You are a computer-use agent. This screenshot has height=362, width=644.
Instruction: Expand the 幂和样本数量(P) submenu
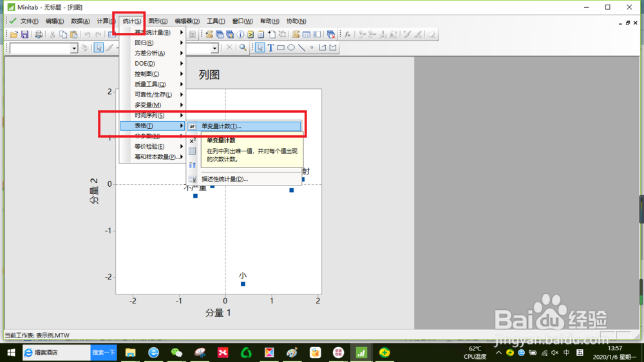click(153, 157)
